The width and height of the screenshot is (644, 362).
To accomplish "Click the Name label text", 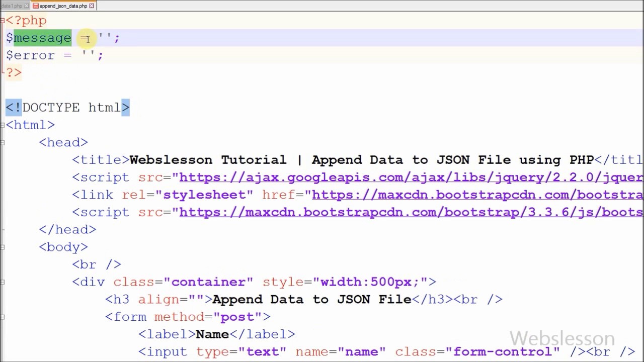I will [212, 334].
